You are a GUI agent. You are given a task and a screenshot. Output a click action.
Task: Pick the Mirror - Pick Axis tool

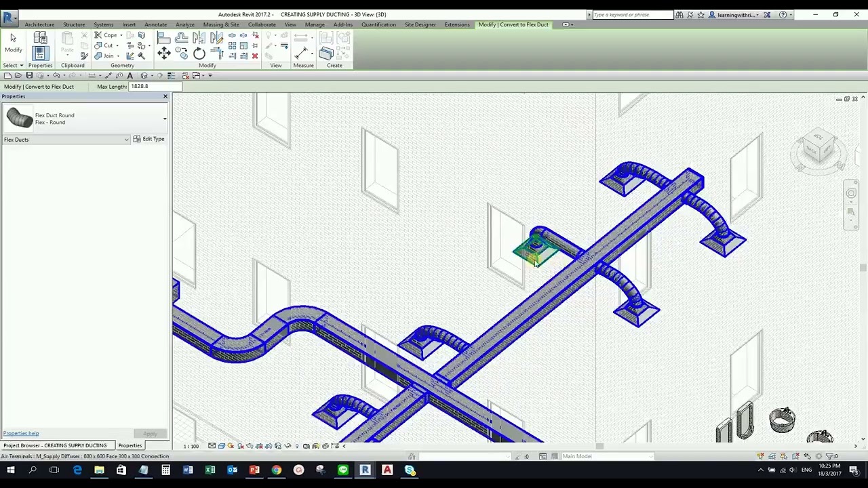[199, 37]
